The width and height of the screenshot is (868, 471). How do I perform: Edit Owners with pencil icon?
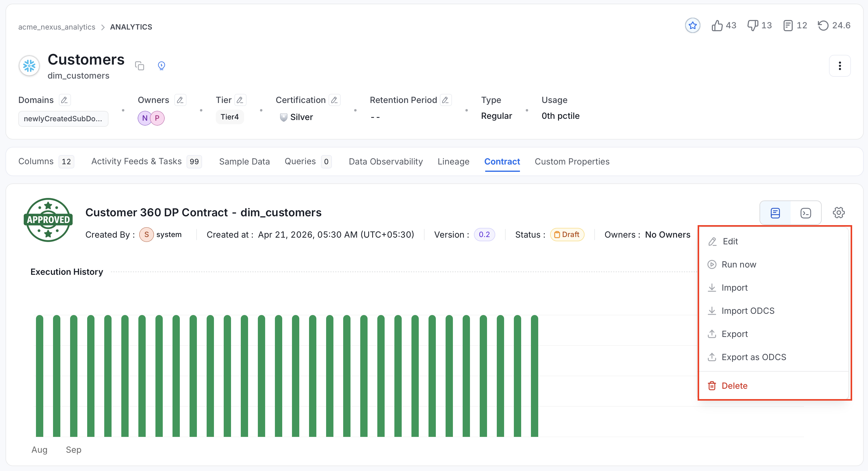tap(180, 100)
